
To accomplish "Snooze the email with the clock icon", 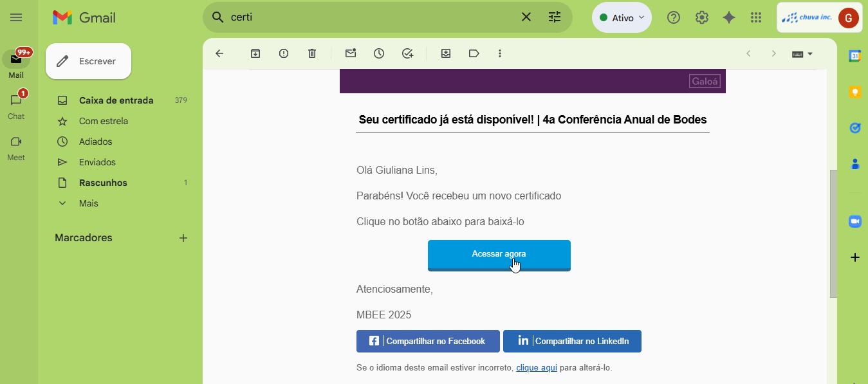I will pos(379,53).
